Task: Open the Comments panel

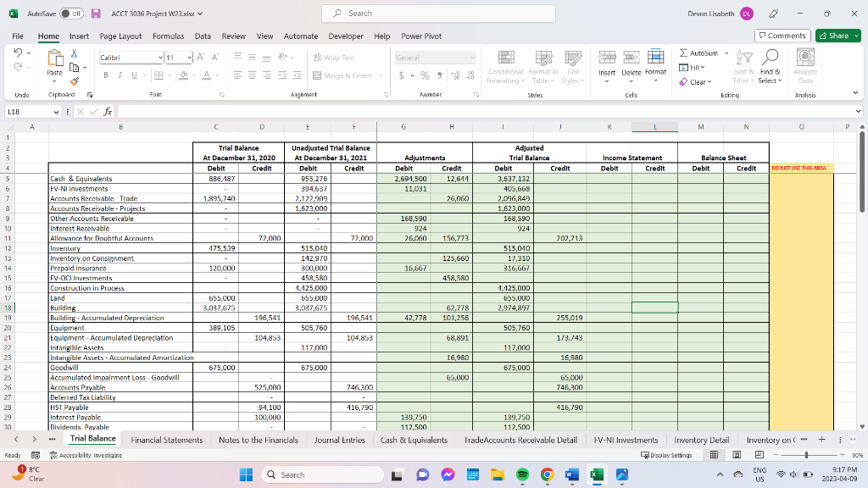Action: click(x=782, y=36)
